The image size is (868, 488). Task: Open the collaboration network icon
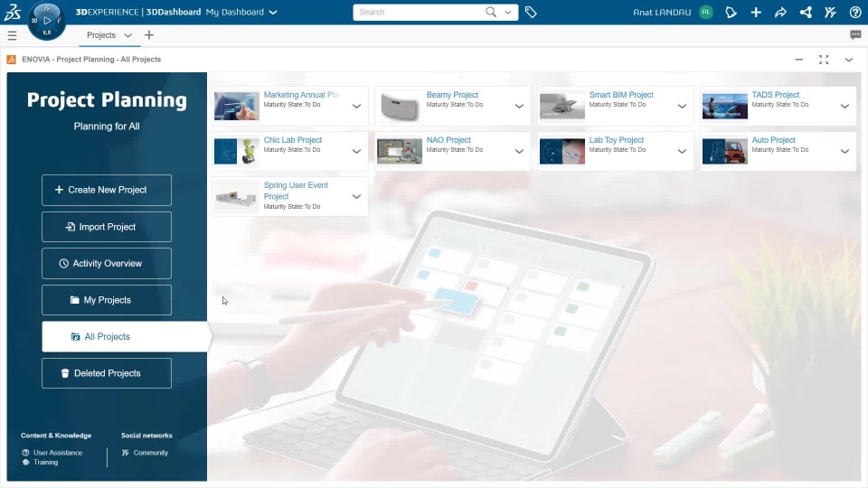[x=806, y=12]
